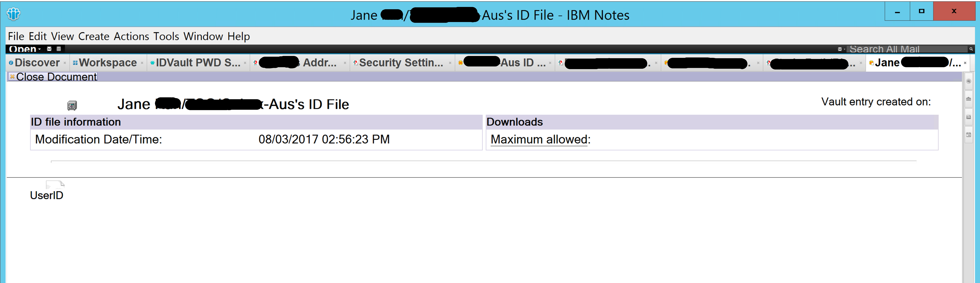Expand the Open button dropdown arrow
This screenshot has height=283, width=980.
(40, 49)
